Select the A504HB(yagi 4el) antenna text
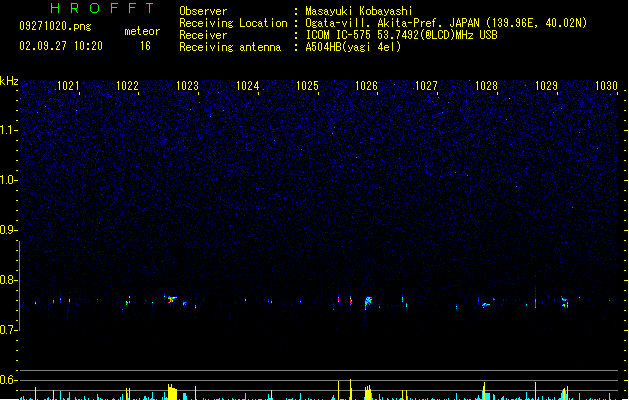Screen dimensions: 629x400 click(x=353, y=47)
